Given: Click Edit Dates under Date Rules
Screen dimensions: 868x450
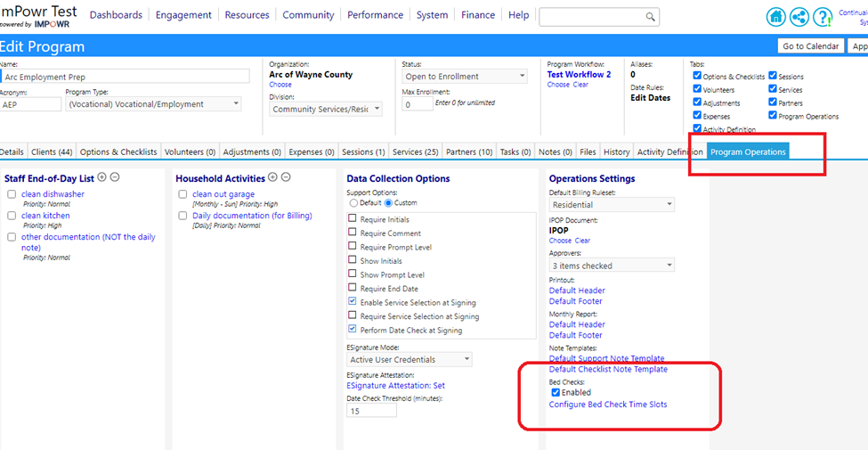Looking at the screenshot, I should 651,97.
